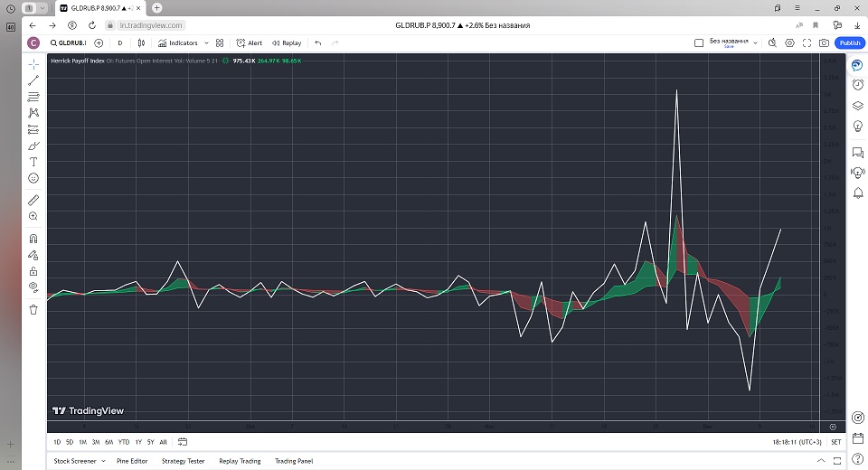This screenshot has height=470, width=868.
Task: Switch to Strategy Tester tab
Action: click(183, 461)
